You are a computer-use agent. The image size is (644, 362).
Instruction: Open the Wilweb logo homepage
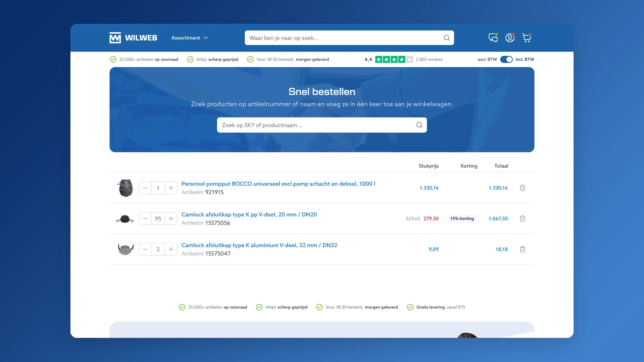[133, 38]
